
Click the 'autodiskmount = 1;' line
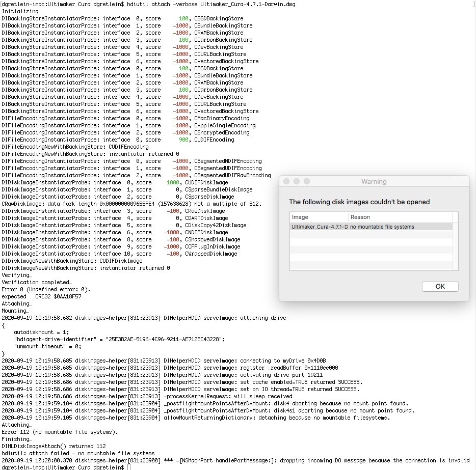(41, 332)
